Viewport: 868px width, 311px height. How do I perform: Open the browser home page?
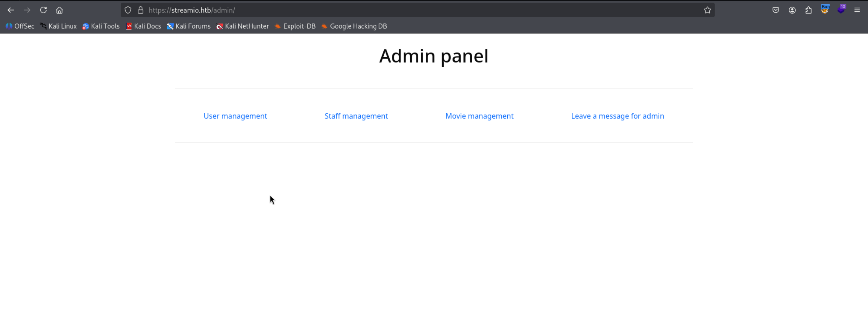59,10
